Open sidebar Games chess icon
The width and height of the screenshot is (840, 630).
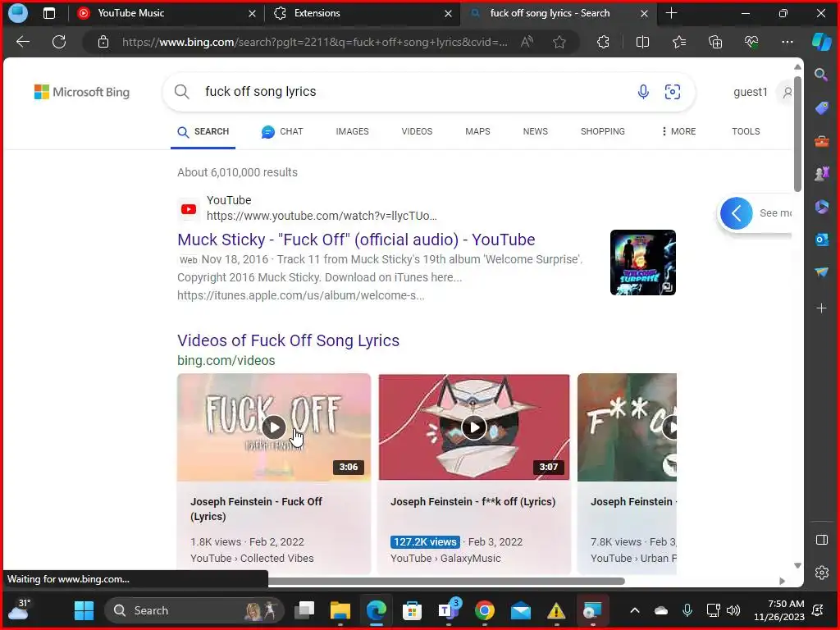pyautogui.click(x=821, y=174)
